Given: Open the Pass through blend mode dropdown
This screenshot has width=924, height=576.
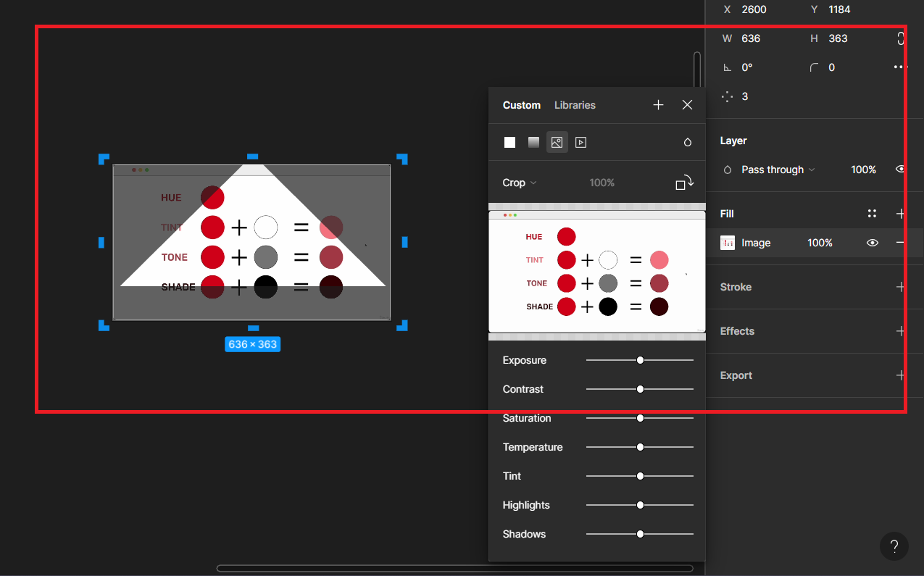Looking at the screenshot, I should click(778, 170).
